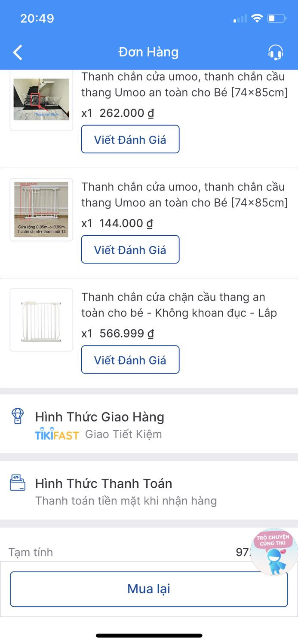Open the 'Không khoan đục' product title
This screenshot has height=644, width=298.
coord(179,305)
